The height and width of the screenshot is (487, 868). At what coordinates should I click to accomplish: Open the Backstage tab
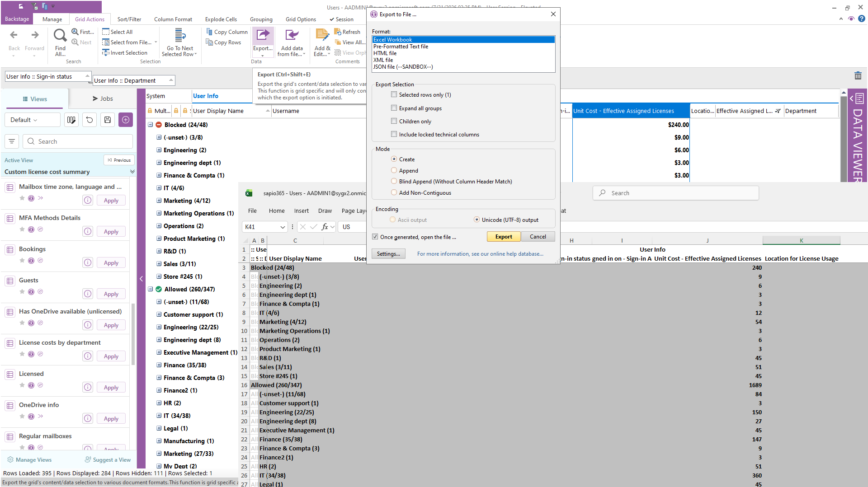click(17, 19)
